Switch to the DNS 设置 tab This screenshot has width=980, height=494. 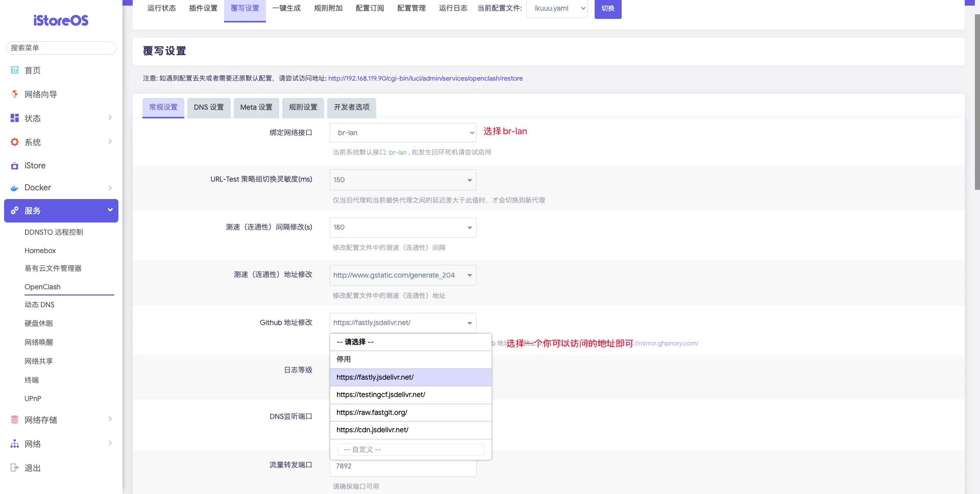(x=209, y=107)
